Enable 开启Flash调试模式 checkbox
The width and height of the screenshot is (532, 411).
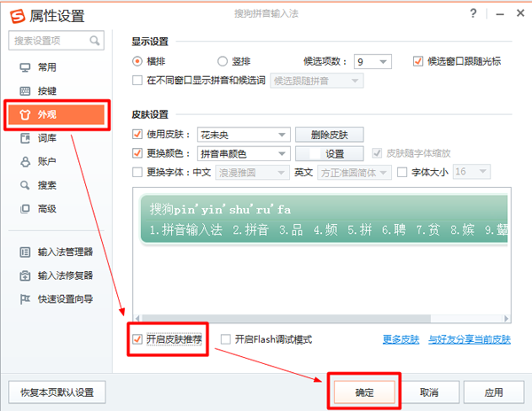point(225,339)
